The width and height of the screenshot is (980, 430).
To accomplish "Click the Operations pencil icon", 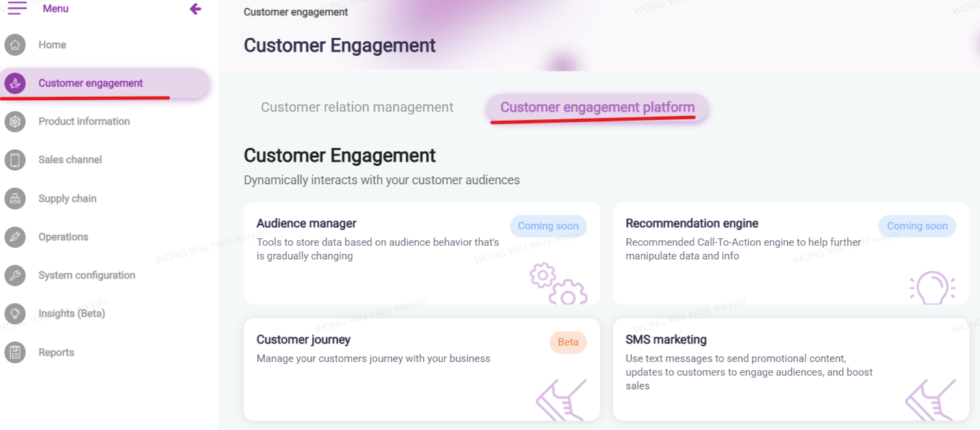I will (15, 237).
